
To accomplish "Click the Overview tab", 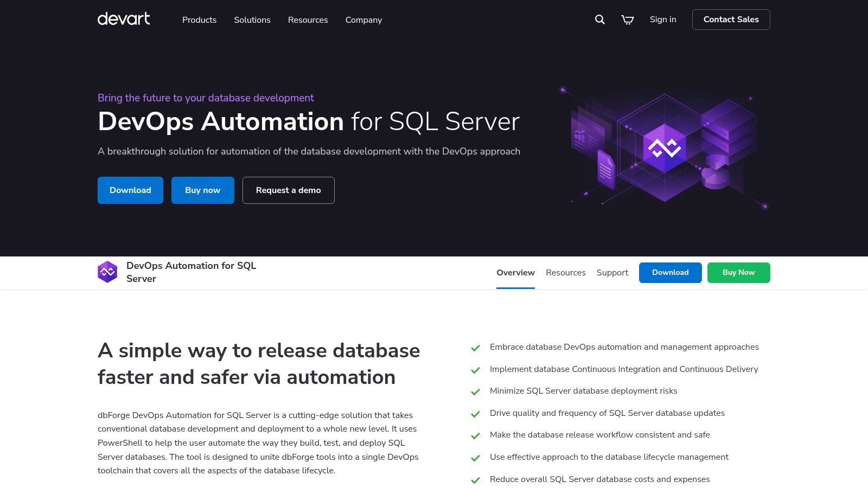I will (x=515, y=273).
